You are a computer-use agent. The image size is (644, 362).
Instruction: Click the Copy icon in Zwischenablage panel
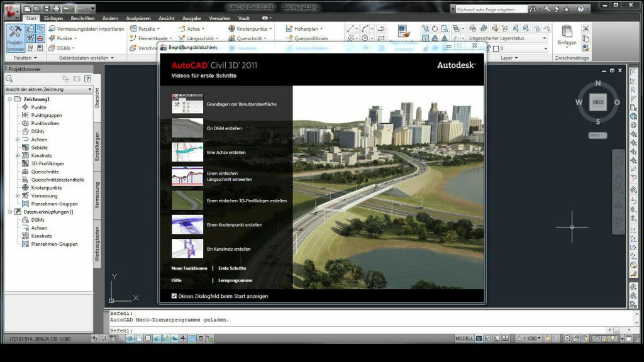pyautogui.click(x=586, y=38)
